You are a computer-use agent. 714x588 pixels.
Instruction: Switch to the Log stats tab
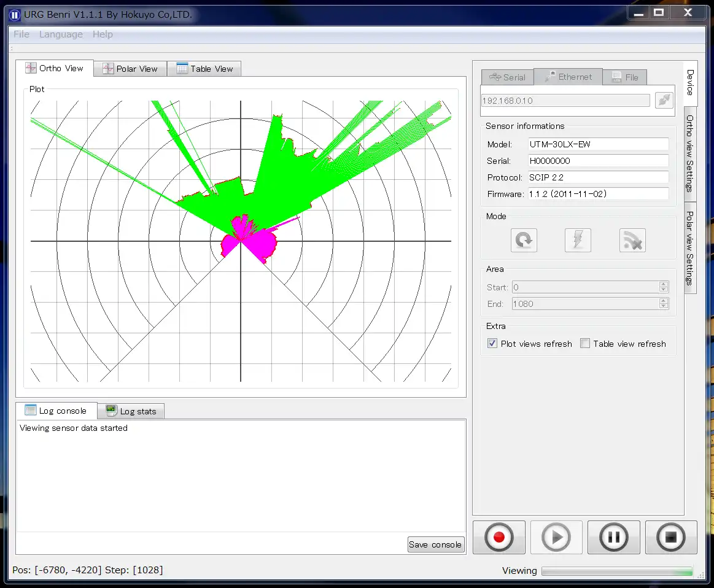point(131,411)
